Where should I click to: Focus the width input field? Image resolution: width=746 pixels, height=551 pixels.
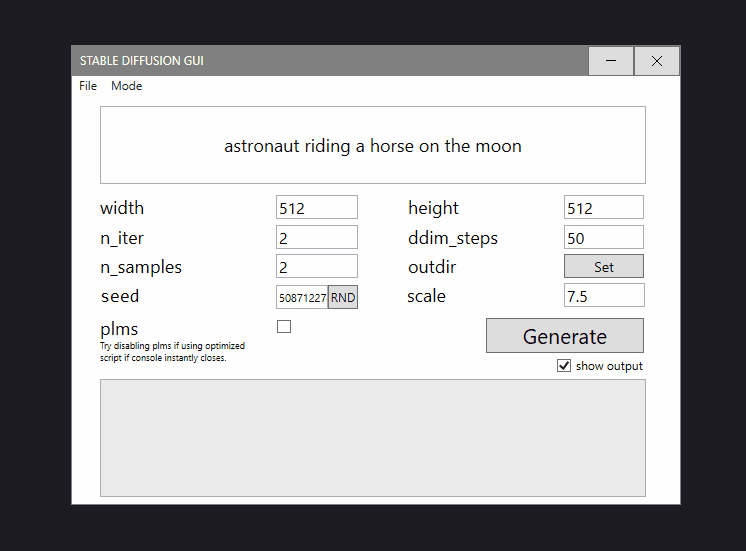[317, 207]
